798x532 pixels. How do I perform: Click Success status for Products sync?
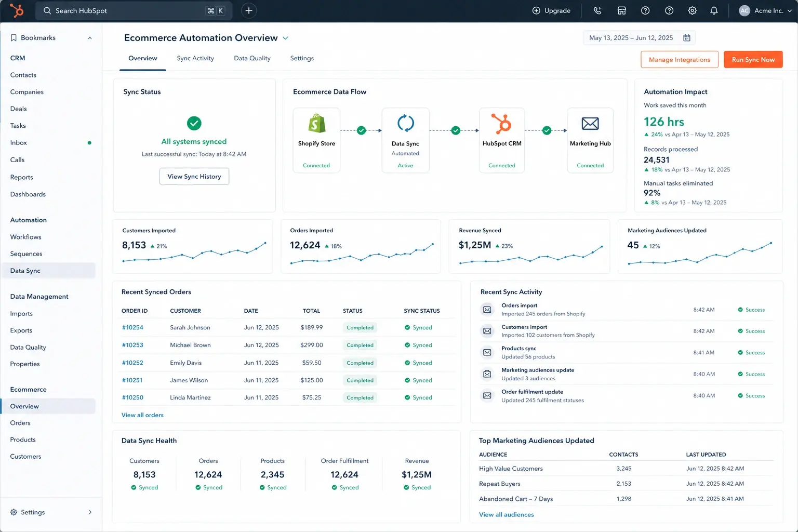(751, 353)
